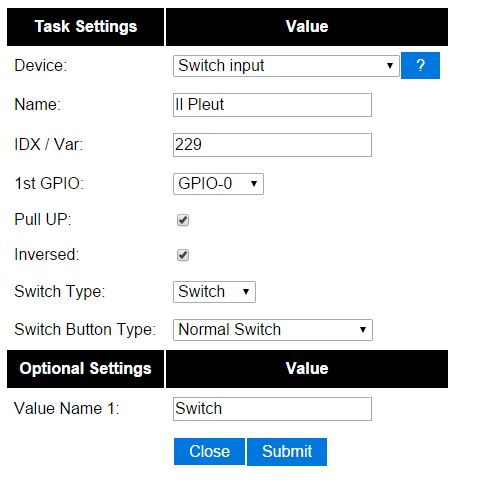Screen dimensions: 489x486
Task: Expand the 1st GPIO dropdown
Action: [x=218, y=184]
